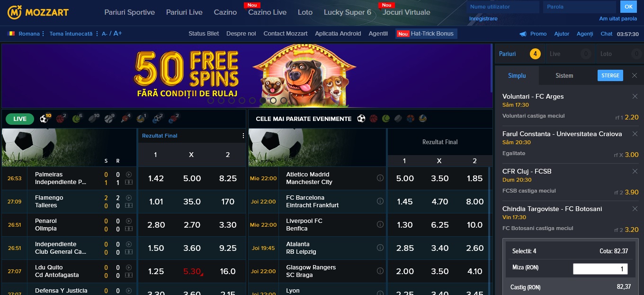
Task: Select the live football icon with badge 10
Action: [45, 119]
